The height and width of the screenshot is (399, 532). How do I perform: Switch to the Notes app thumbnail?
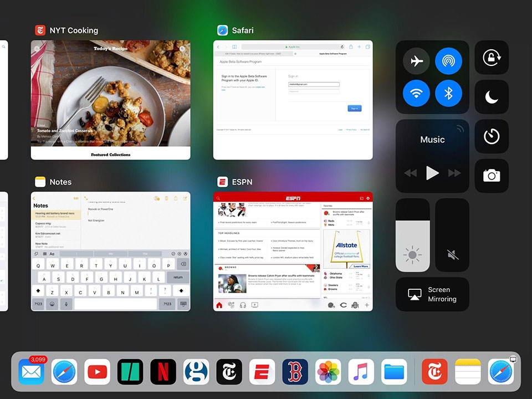111,252
